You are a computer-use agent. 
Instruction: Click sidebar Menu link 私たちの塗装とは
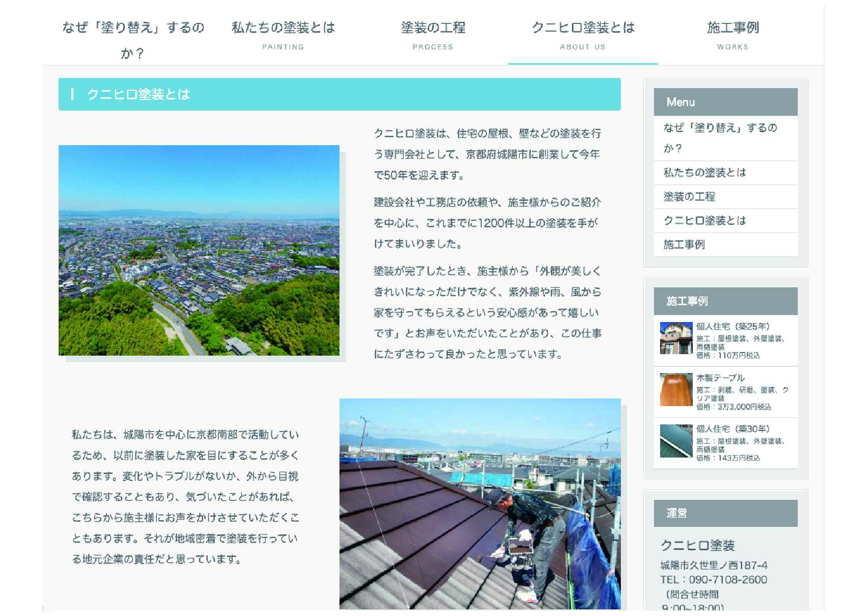(x=704, y=173)
